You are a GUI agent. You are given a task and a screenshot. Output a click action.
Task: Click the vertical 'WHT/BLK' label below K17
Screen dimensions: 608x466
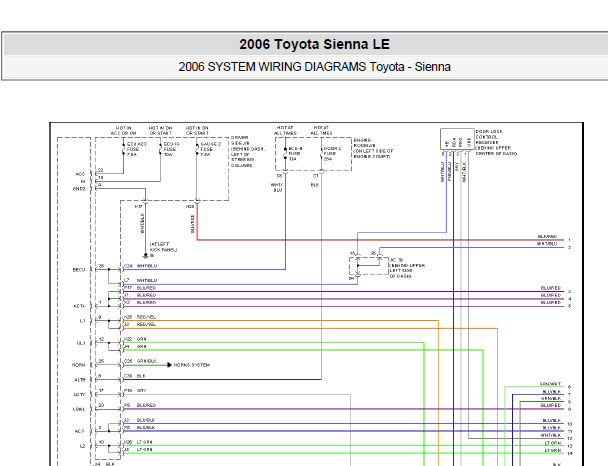[x=142, y=223]
